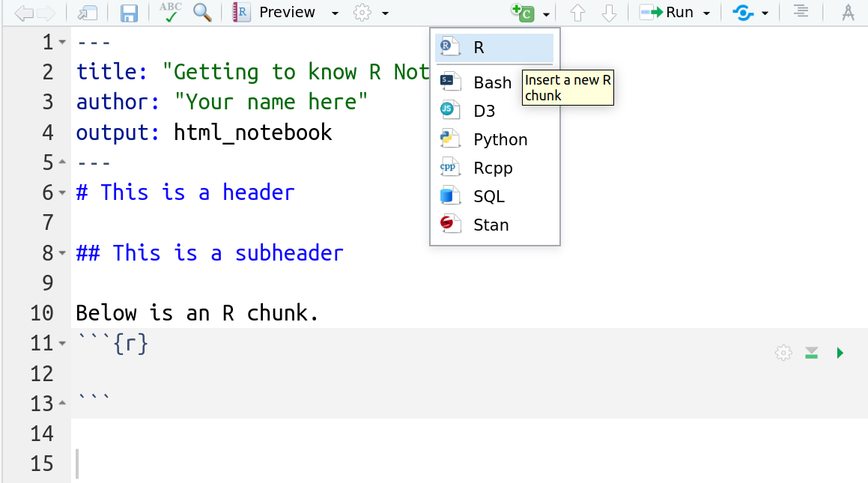Run spell check on the document
868x483 pixels.
pos(171,12)
